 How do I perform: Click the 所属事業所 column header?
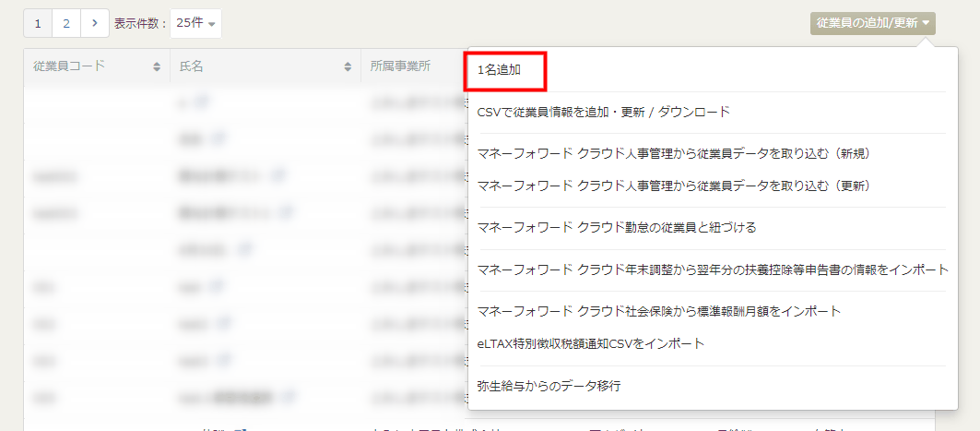coord(401,66)
